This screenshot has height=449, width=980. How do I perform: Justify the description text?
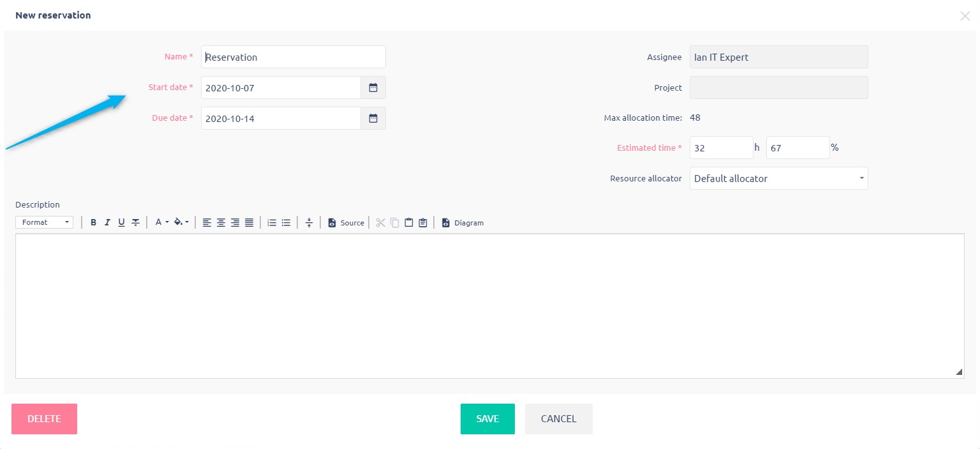point(249,223)
